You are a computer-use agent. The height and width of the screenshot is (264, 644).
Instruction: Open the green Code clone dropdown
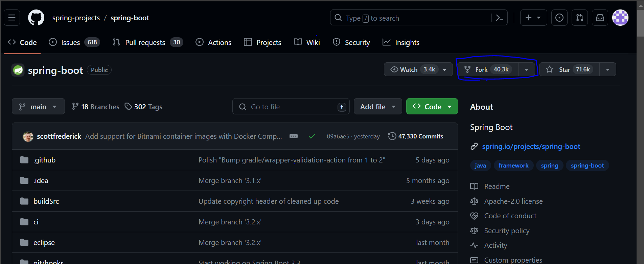(432, 106)
